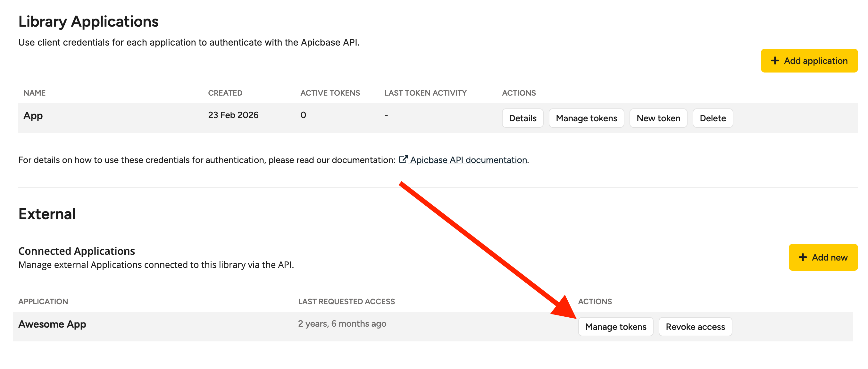The image size is (868, 369).
Task: Click the external link icon before documentation
Action: point(403,159)
